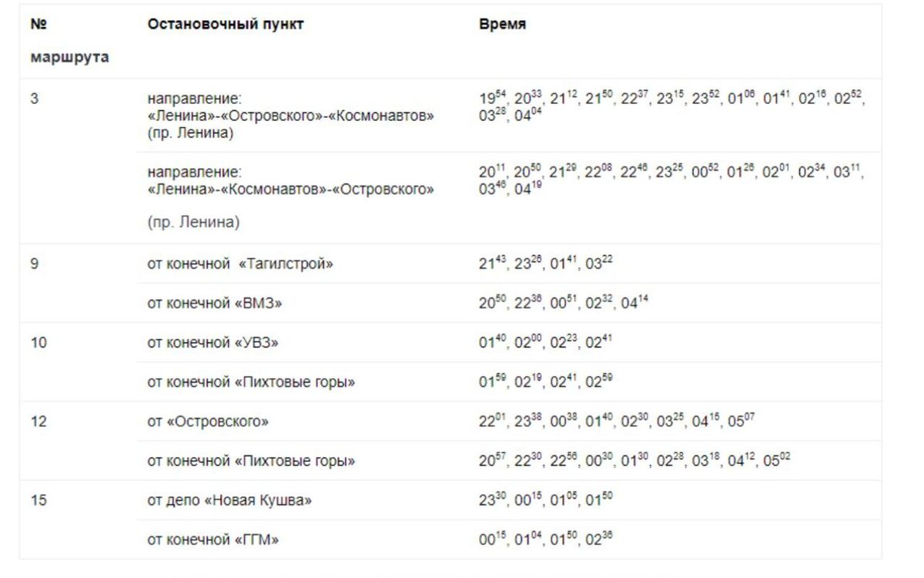Click route number 12 cell
924x578 pixels.
click(38, 422)
